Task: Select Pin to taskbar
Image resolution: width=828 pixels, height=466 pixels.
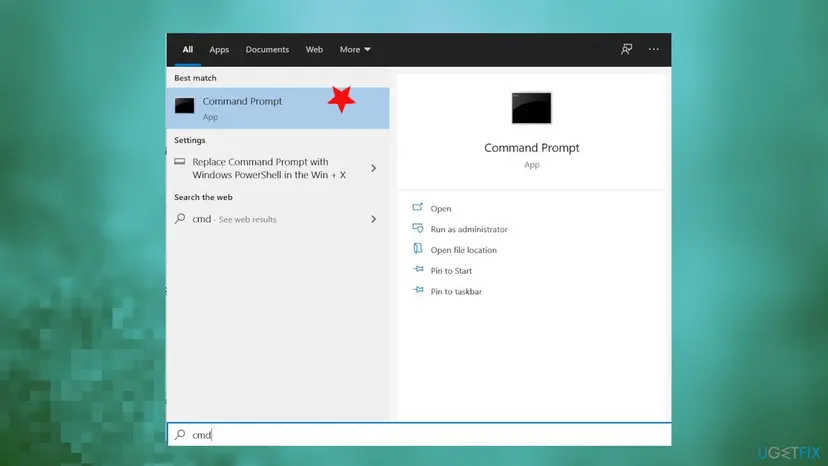Action: tap(456, 291)
